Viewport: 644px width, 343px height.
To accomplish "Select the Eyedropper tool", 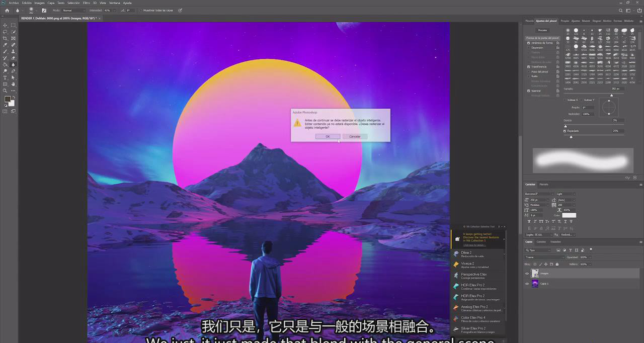I will coord(6,45).
